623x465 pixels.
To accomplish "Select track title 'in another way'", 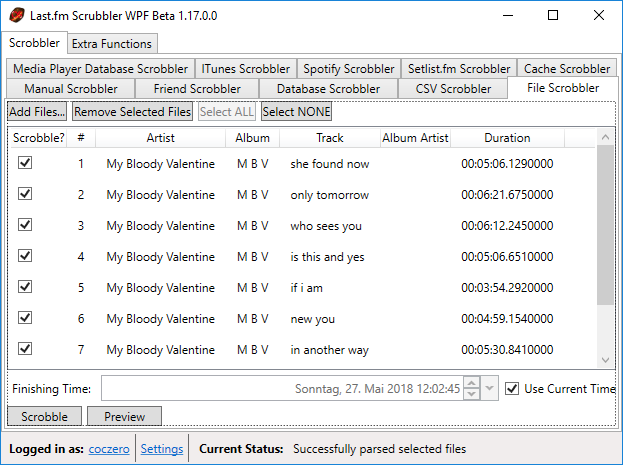I will [329, 350].
